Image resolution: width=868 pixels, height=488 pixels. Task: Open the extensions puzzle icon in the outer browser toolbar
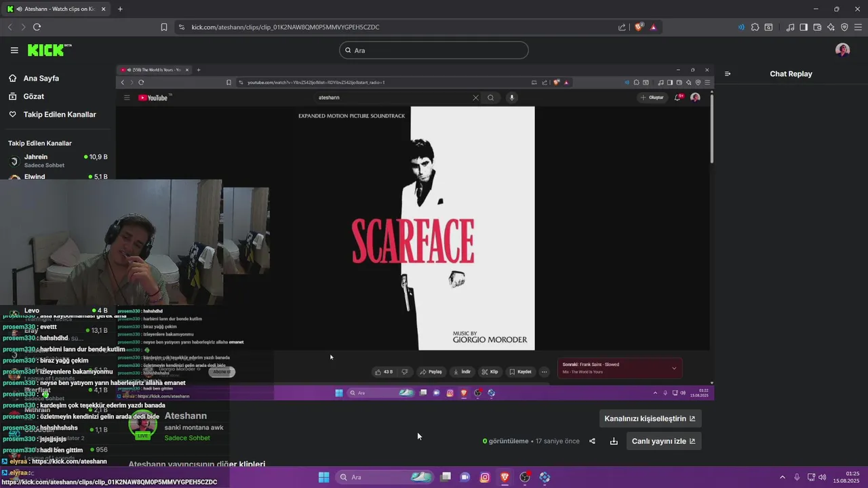(755, 27)
